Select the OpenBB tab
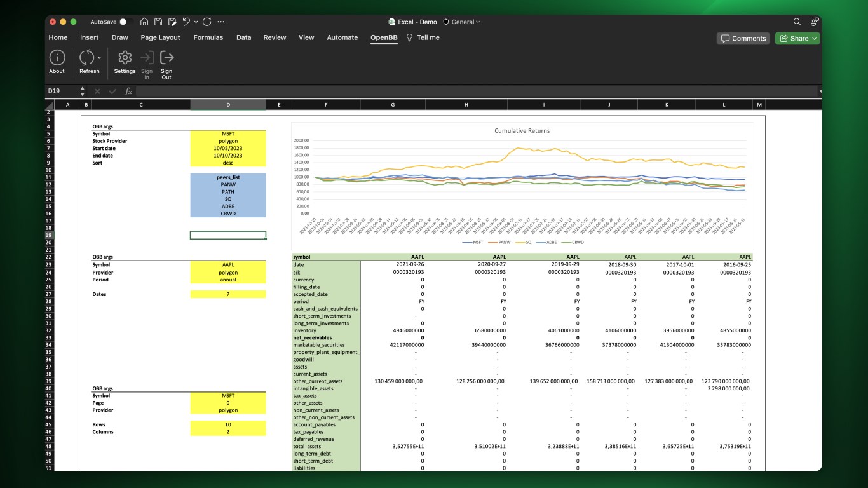868x488 pixels. click(x=384, y=37)
